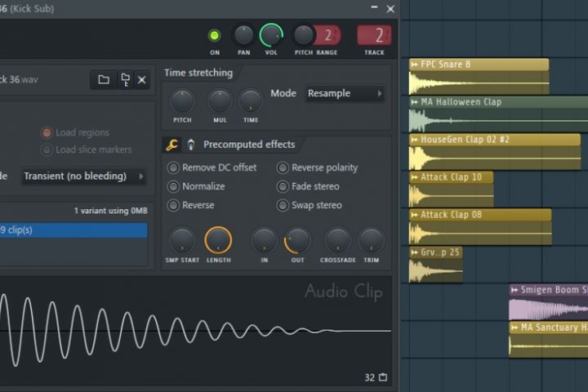Close the Kick Sub channel window
The height and width of the screenshot is (392, 588).
click(390, 9)
